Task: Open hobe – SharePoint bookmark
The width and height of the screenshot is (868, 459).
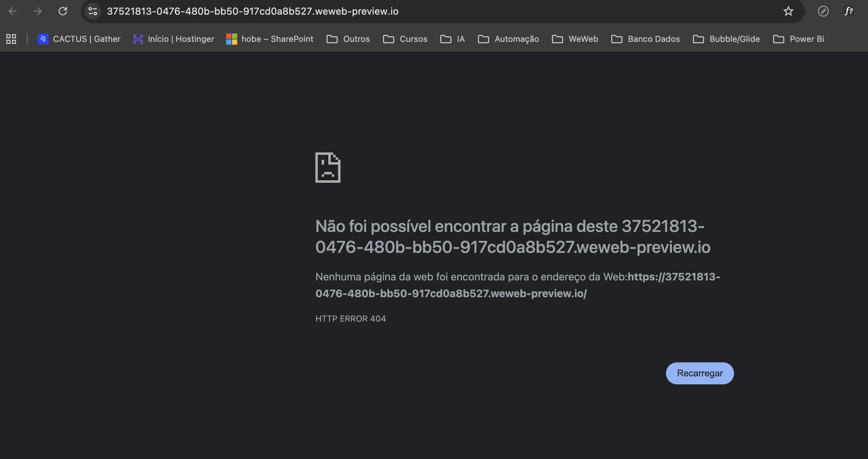Action: pyautogui.click(x=270, y=39)
